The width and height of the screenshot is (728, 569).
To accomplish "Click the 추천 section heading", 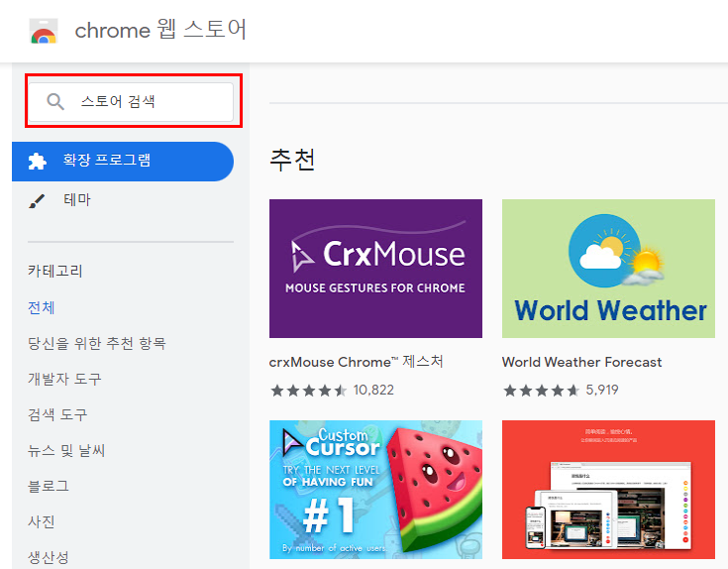I will [292, 160].
